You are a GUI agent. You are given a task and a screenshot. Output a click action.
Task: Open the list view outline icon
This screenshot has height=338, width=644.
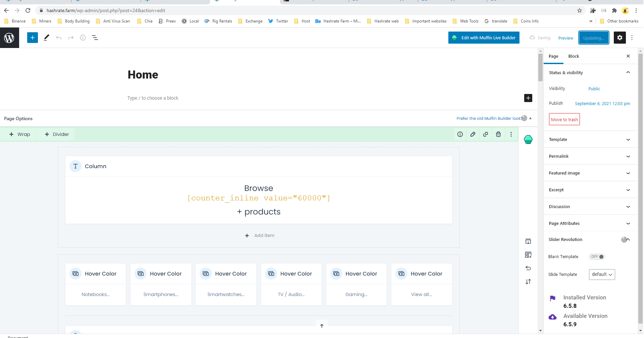pyautogui.click(x=95, y=38)
